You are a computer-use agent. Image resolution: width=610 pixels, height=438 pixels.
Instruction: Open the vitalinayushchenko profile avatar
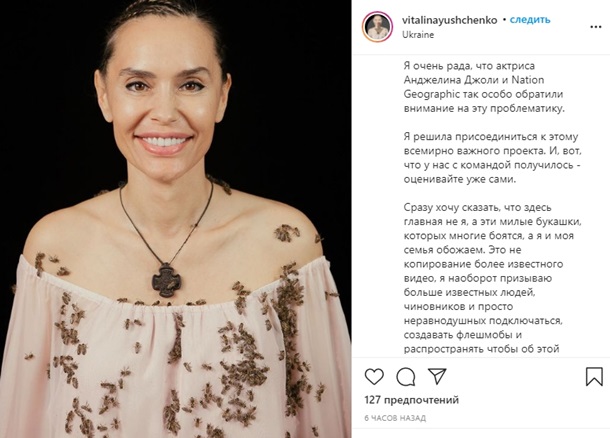coord(377,26)
